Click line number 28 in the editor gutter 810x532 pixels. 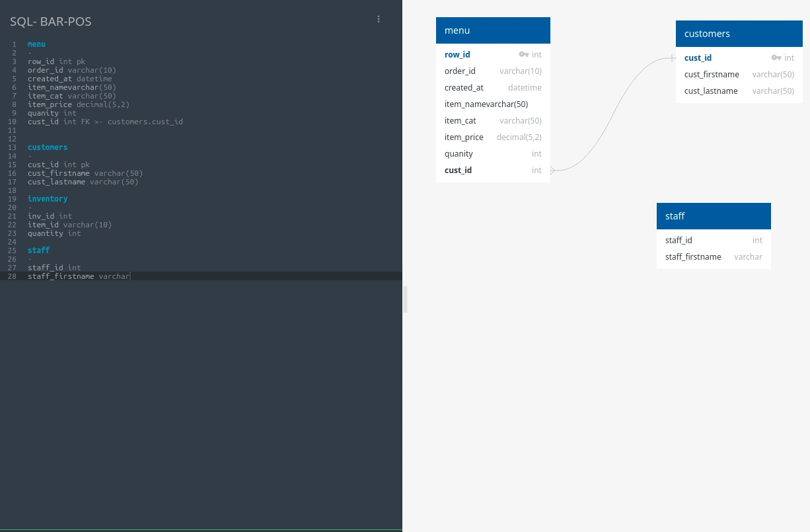pos(13,276)
